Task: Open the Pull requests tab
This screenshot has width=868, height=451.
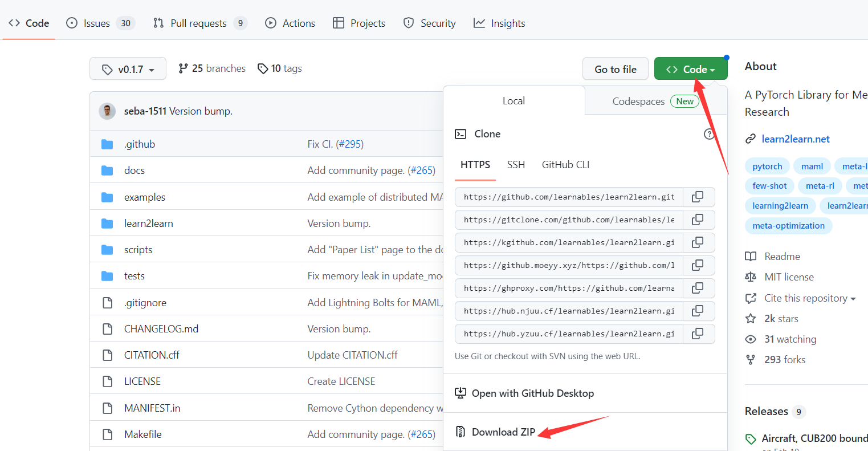Action: (199, 23)
